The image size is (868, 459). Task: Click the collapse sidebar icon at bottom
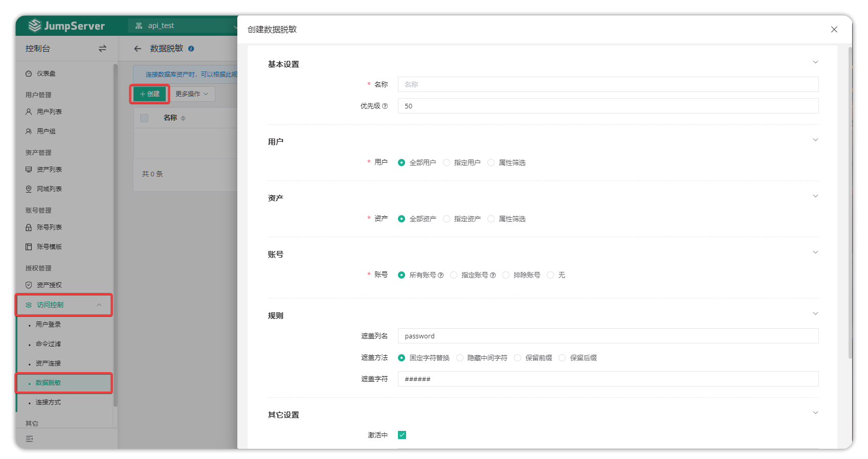pos(29,439)
